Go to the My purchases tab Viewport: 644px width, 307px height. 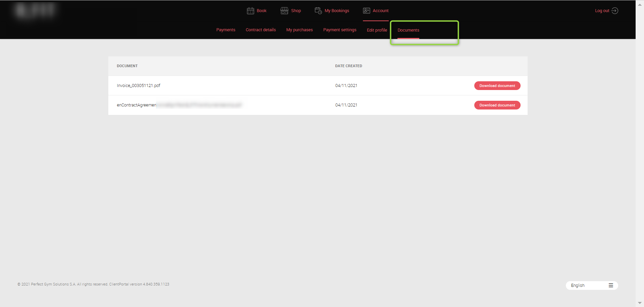click(299, 30)
